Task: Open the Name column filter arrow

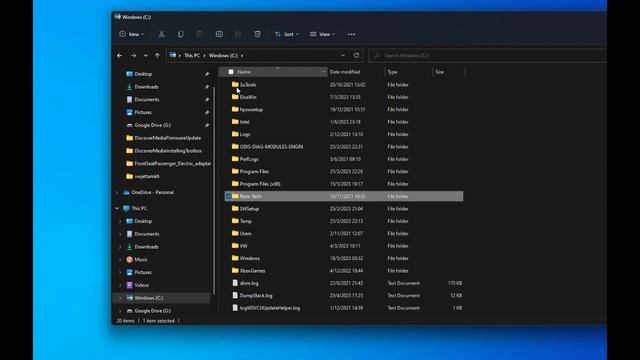Action: pos(323,72)
